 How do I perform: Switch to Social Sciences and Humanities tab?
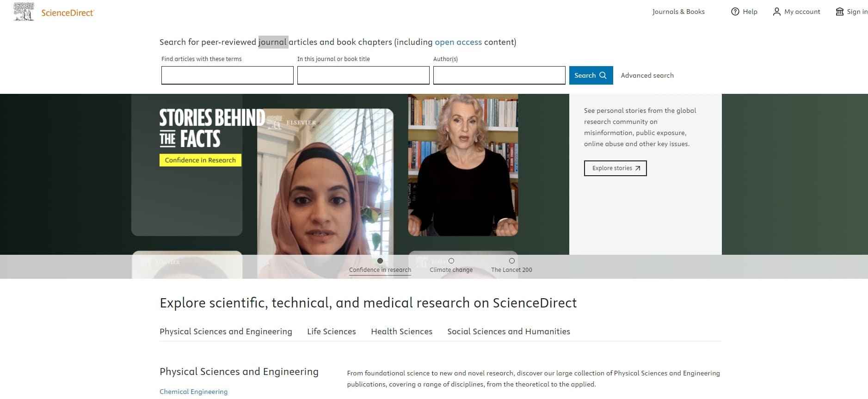[x=509, y=331]
